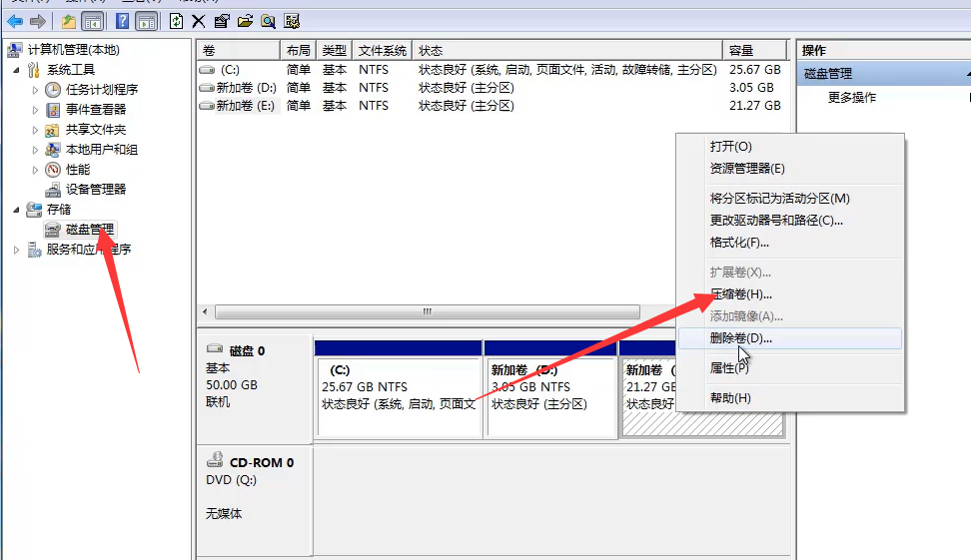Image resolution: width=971 pixels, height=560 pixels.
Task: Click the Refresh icon in toolbar
Action: (x=176, y=21)
